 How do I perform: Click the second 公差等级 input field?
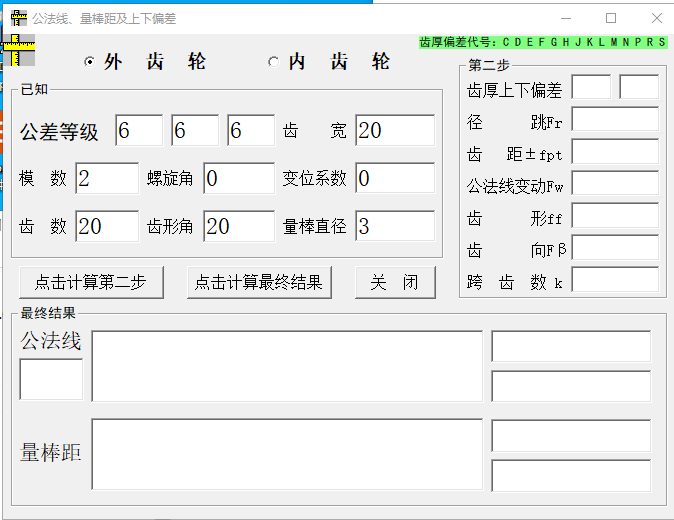[x=195, y=130]
